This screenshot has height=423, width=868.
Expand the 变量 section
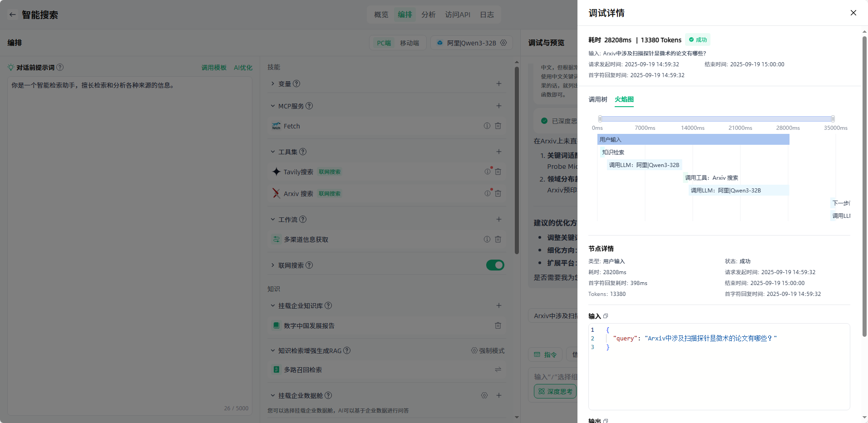pos(273,84)
